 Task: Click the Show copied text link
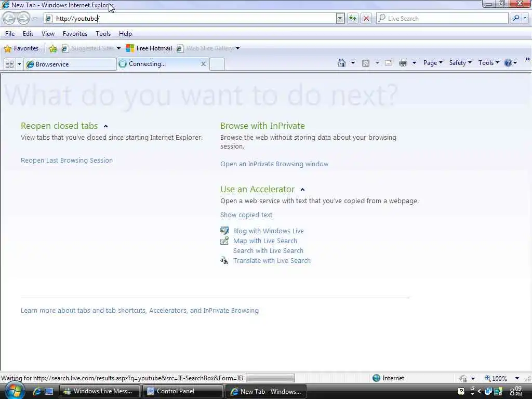click(246, 215)
